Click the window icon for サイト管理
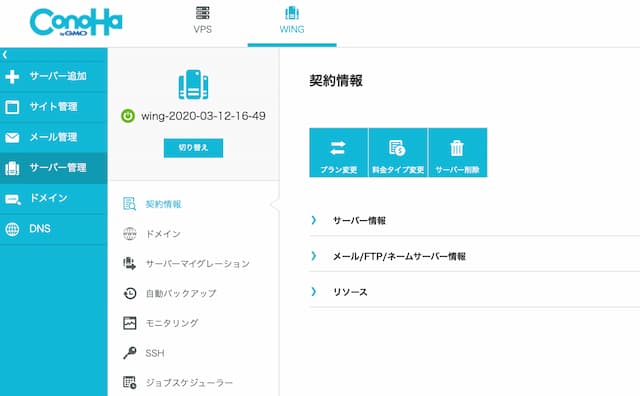This screenshot has height=396, width=640. [x=12, y=107]
